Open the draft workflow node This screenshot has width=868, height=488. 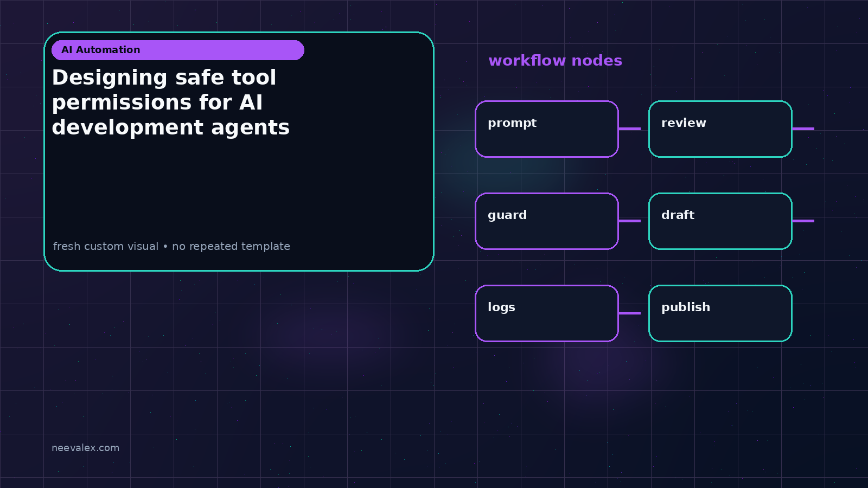pyautogui.click(x=720, y=221)
